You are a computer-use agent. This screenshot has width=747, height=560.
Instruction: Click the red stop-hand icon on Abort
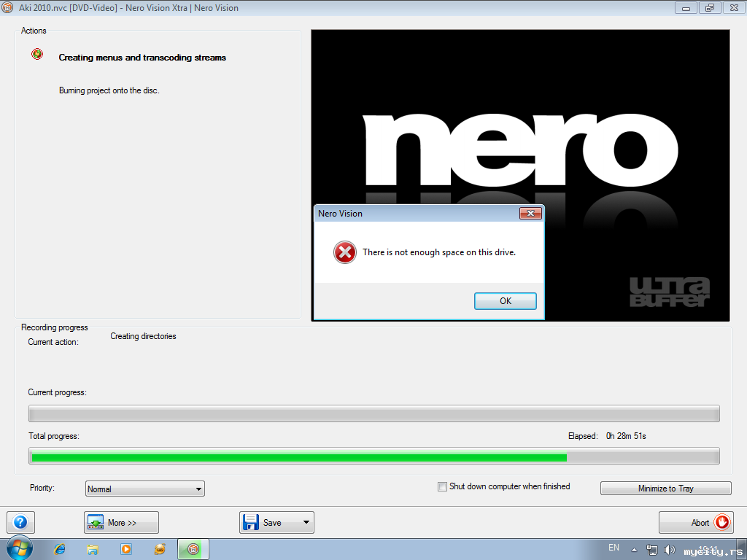click(721, 522)
